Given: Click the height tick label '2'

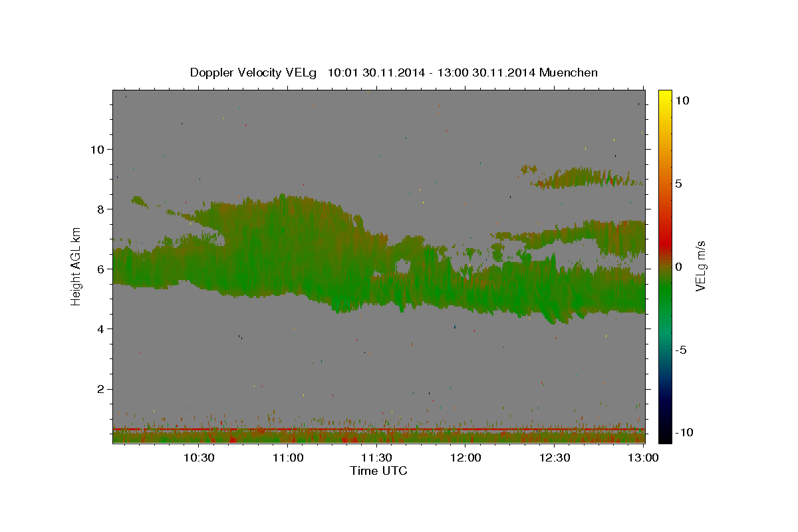Looking at the screenshot, I should coord(100,389).
